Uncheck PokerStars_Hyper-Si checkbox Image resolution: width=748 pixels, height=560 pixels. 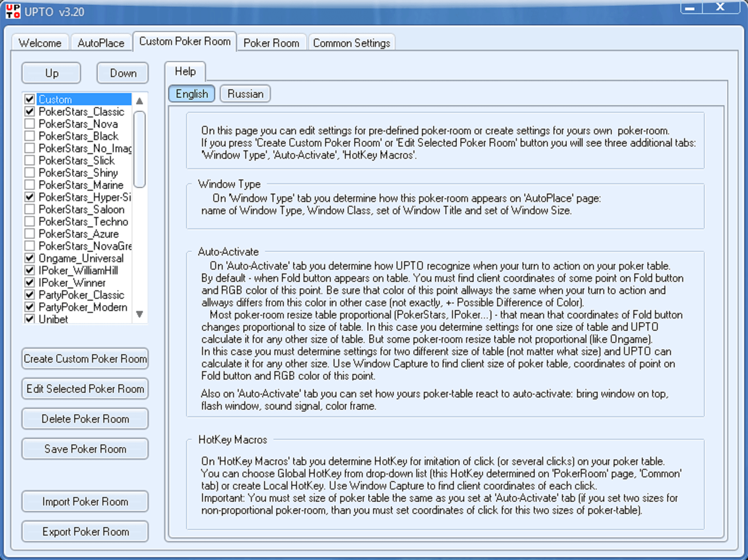click(x=30, y=197)
